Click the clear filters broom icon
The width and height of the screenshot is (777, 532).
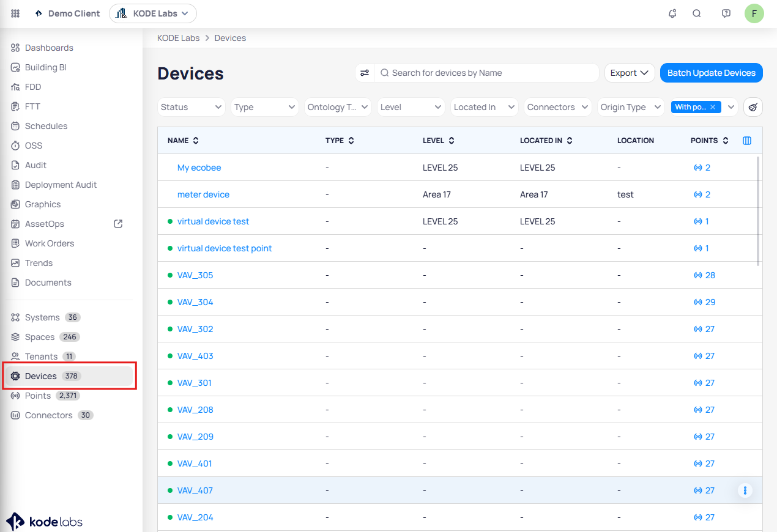point(753,107)
